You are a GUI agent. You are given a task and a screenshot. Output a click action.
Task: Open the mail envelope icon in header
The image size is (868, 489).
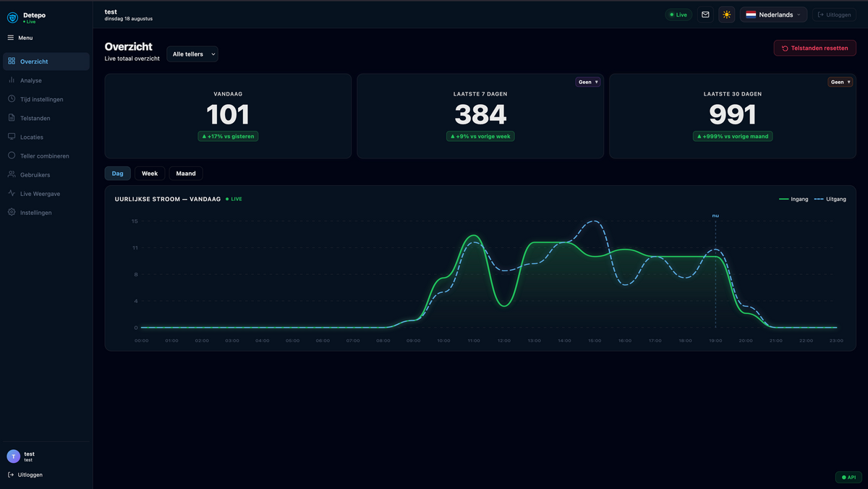[705, 14]
